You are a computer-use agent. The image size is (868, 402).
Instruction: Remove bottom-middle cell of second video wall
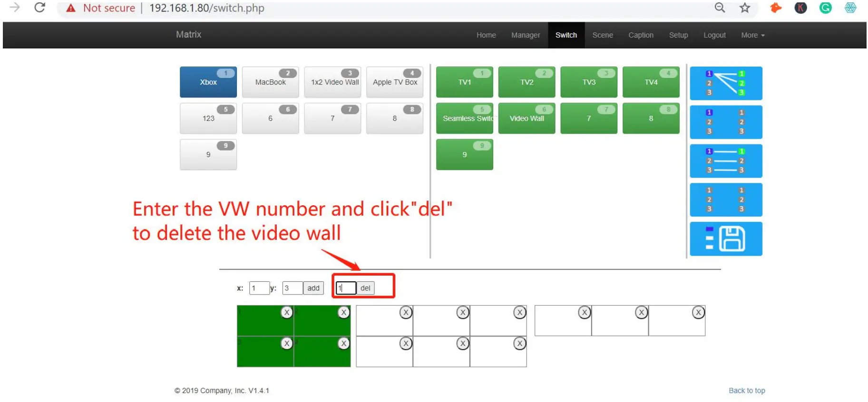[463, 343]
